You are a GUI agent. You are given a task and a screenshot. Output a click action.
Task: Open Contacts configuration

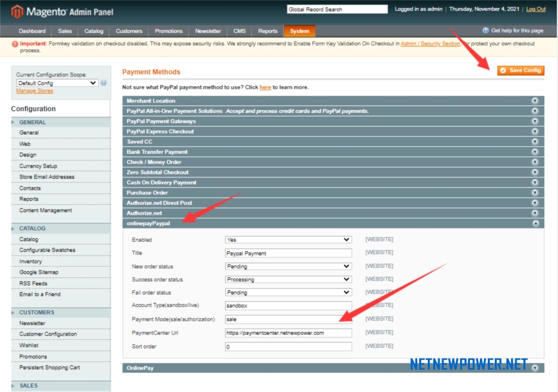click(30, 188)
